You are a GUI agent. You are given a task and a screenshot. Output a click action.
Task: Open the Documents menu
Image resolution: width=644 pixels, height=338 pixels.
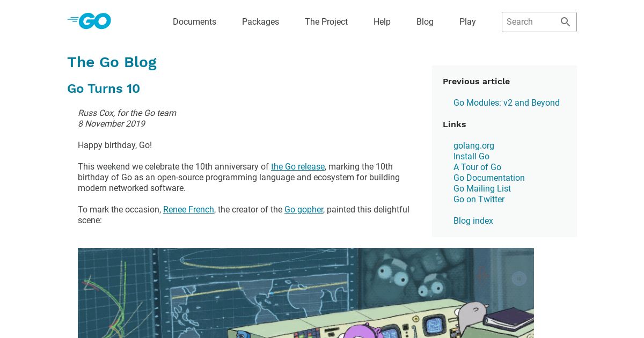pos(194,22)
